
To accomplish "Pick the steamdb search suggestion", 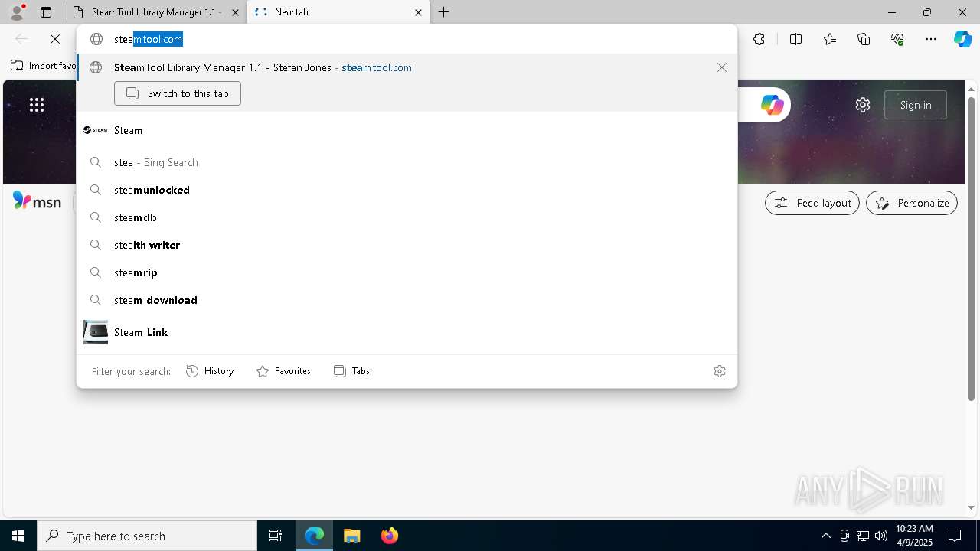I will [407, 217].
